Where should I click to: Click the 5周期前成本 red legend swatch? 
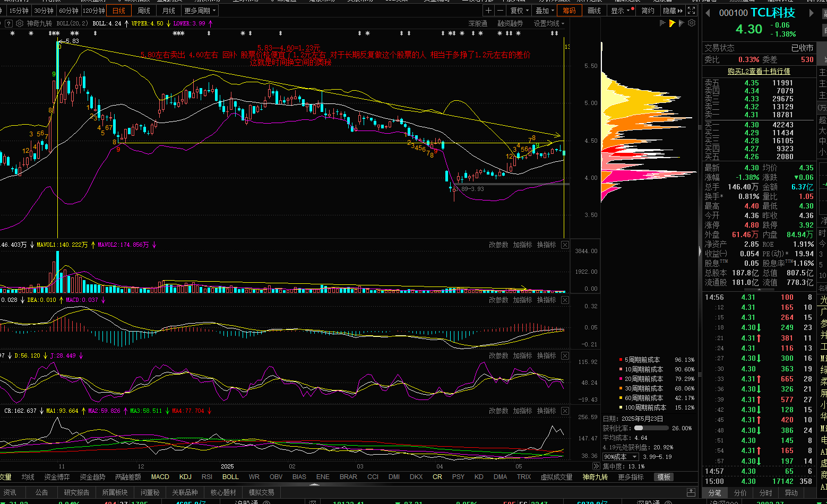point(621,360)
